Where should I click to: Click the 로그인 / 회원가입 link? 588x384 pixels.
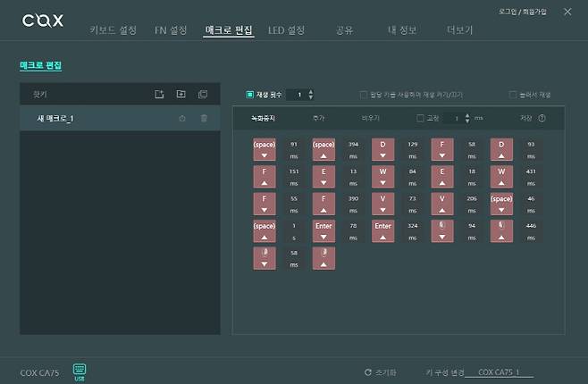[525, 11]
